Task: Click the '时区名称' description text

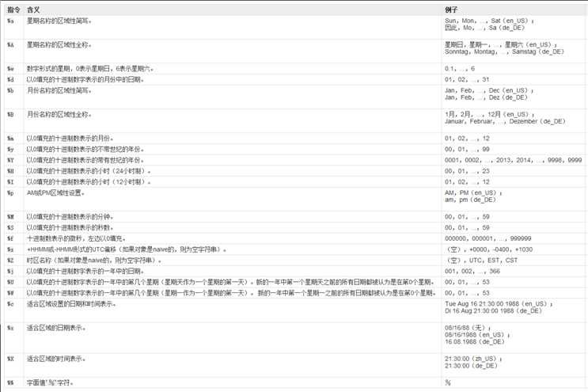Action: click(x=93, y=261)
